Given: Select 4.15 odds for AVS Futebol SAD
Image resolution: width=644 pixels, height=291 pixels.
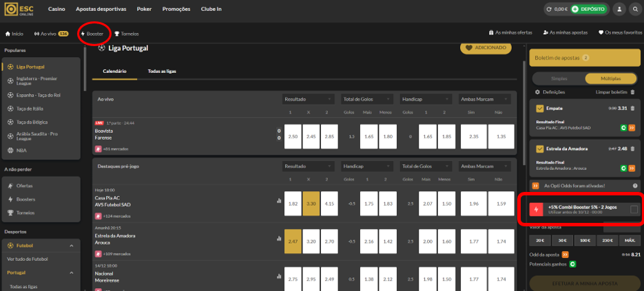Looking at the screenshot, I should click(329, 204).
